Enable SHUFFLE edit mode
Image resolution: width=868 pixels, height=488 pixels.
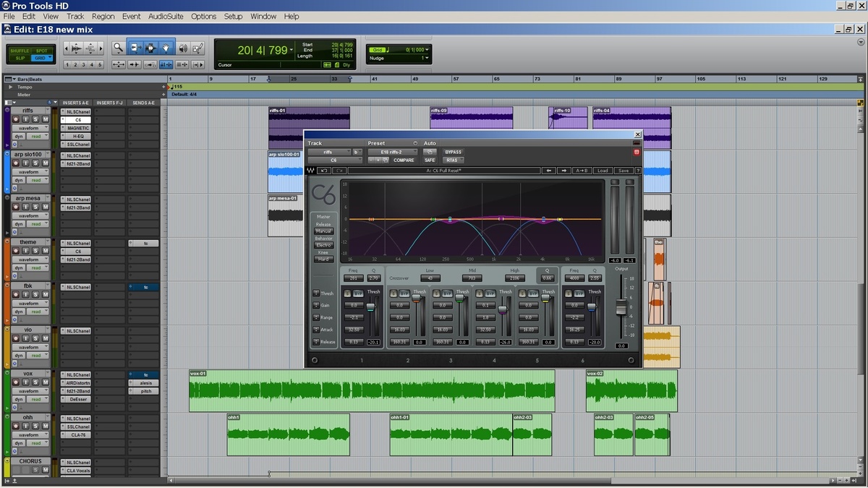[20, 51]
